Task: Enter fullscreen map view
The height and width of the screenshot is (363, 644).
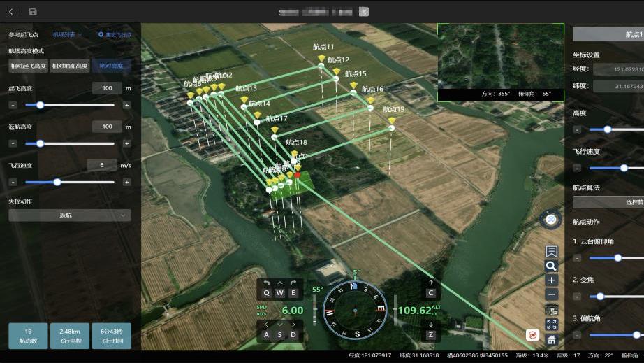Action: [x=551, y=325]
